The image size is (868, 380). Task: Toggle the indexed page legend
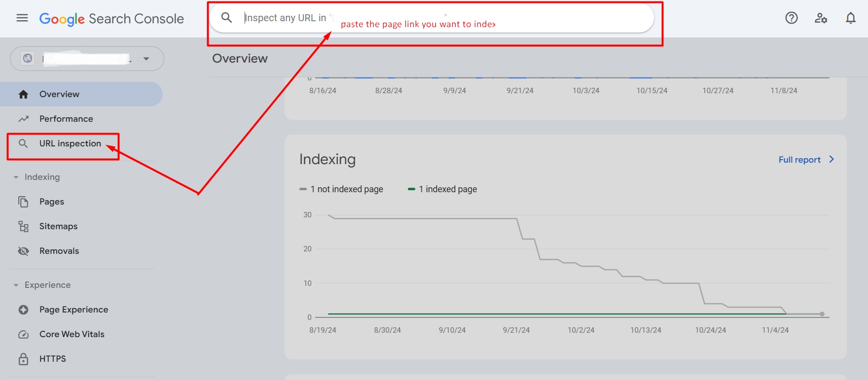point(442,189)
